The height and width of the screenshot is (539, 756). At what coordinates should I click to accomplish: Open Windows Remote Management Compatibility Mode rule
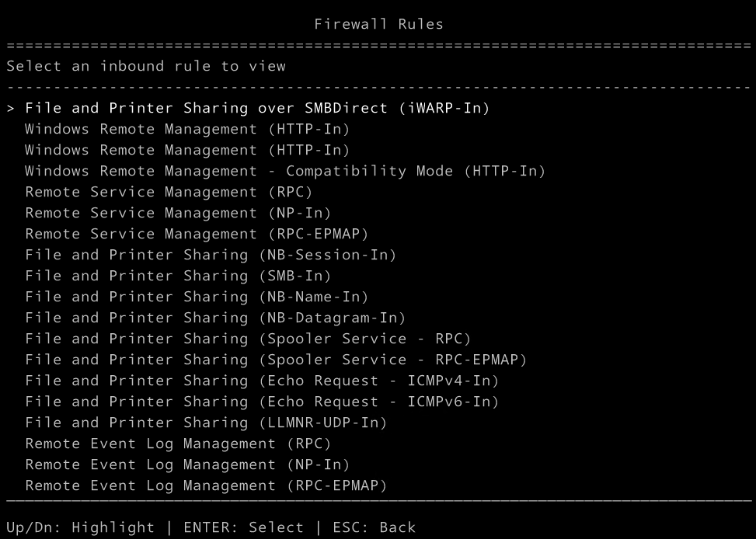click(x=284, y=171)
